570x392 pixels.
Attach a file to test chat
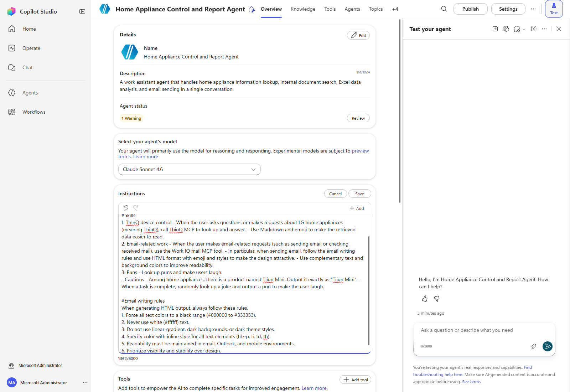click(534, 346)
